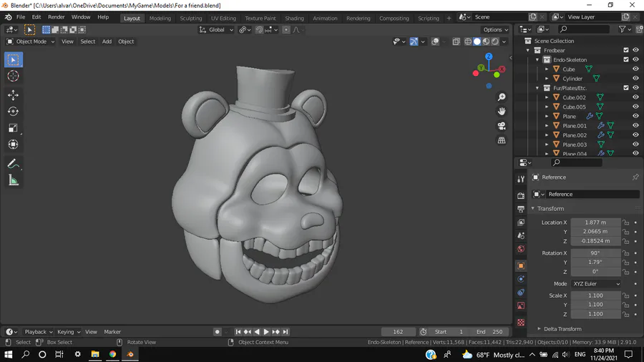Collapse the Fredbear collection tree
644x362 pixels.
(x=528, y=51)
